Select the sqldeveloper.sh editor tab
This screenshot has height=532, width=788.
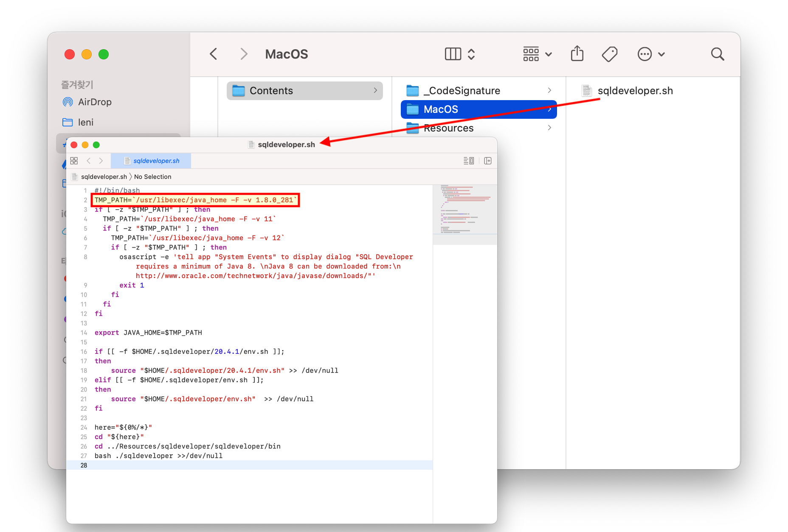(x=151, y=161)
